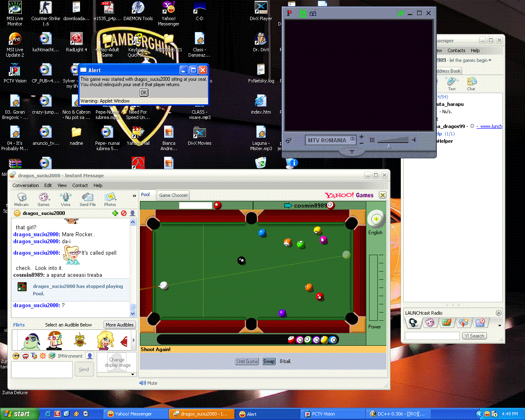The width and height of the screenshot is (525, 420).
Task: Click in the chat message input box
Action: [41, 370]
